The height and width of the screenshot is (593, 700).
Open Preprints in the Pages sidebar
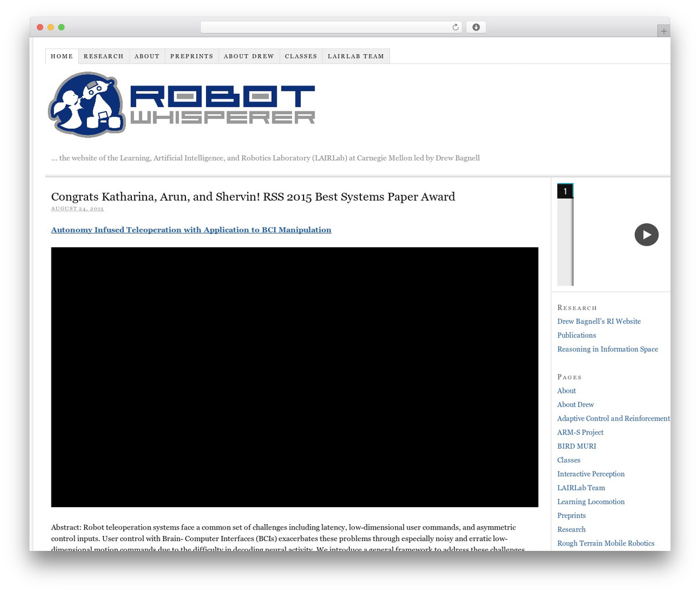(571, 515)
